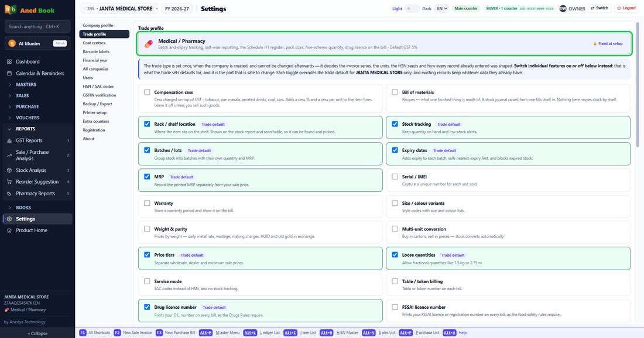The image size is (644, 338).
Task: Click the Stock Analysis box icon
Action: click(x=9, y=170)
